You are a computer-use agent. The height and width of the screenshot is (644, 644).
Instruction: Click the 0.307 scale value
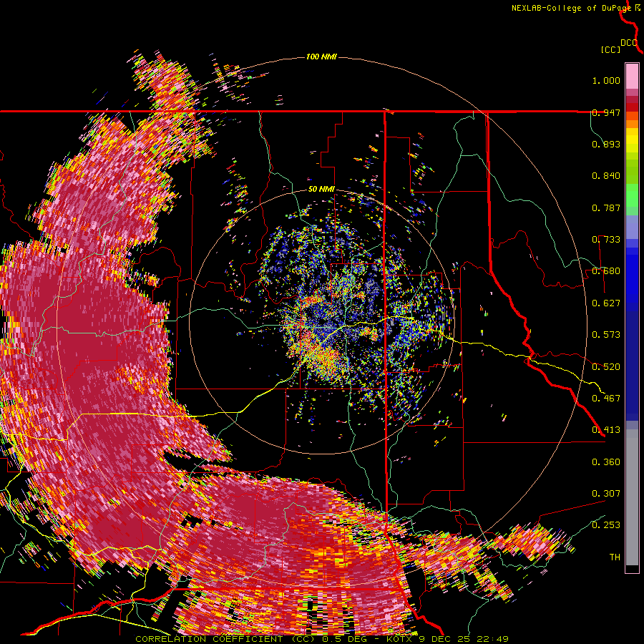606,494
